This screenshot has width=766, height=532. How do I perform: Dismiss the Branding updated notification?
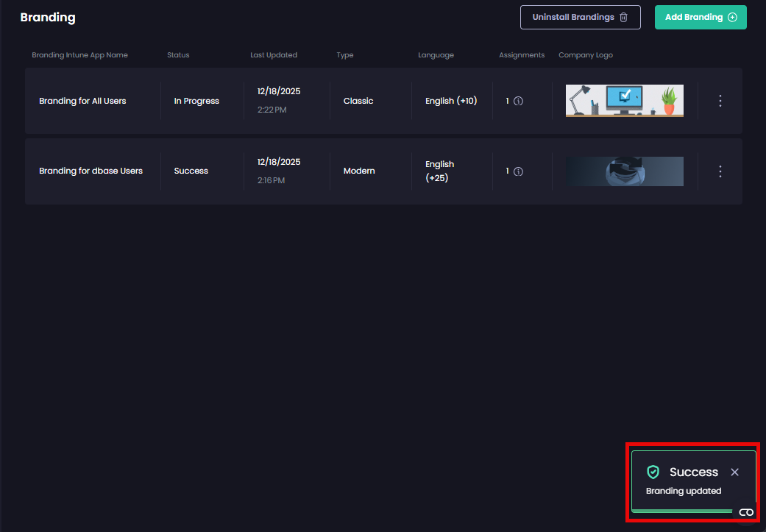[x=734, y=472]
